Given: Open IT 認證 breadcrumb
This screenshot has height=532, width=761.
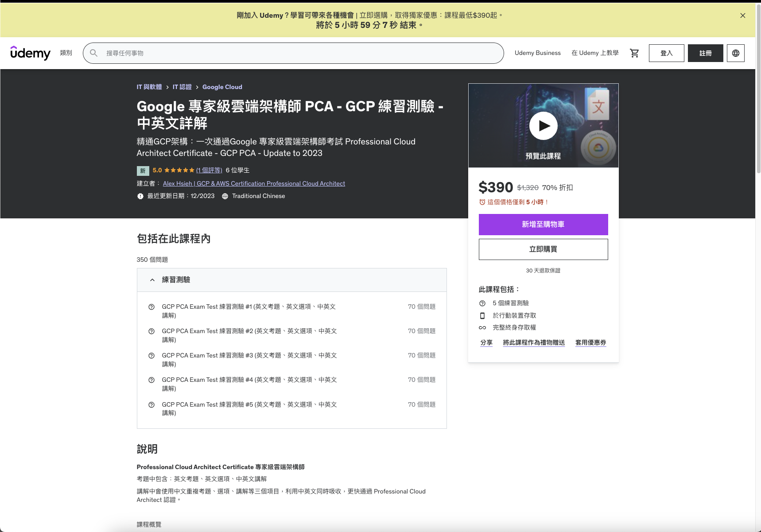Looking at the screenshot, I should click(x=182, y=87).
